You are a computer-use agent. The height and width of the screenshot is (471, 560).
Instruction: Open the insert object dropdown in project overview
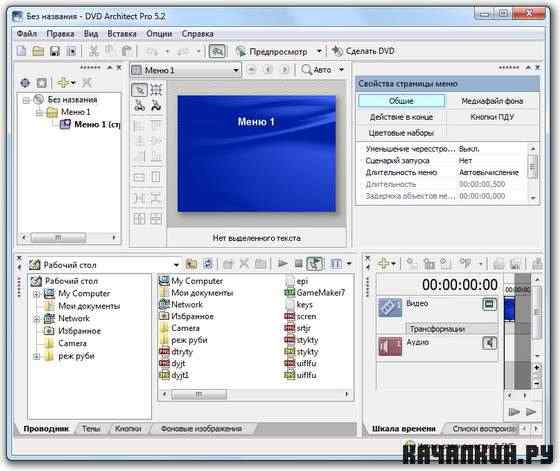click(73, 83)
